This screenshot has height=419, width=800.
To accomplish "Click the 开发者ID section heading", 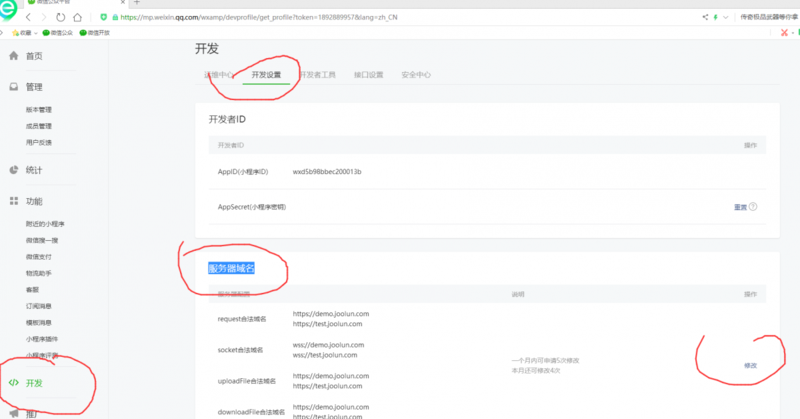I will pos(227,119).
